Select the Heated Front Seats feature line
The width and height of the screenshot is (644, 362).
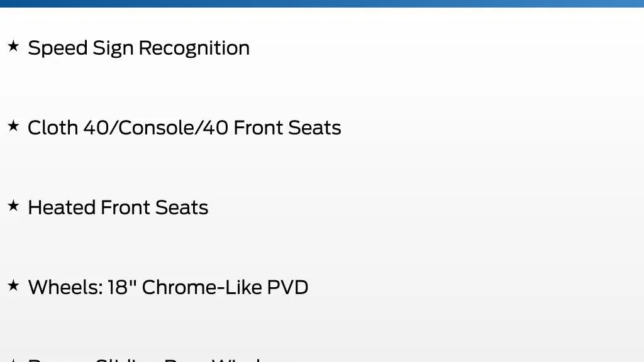(x=118, y=207)
